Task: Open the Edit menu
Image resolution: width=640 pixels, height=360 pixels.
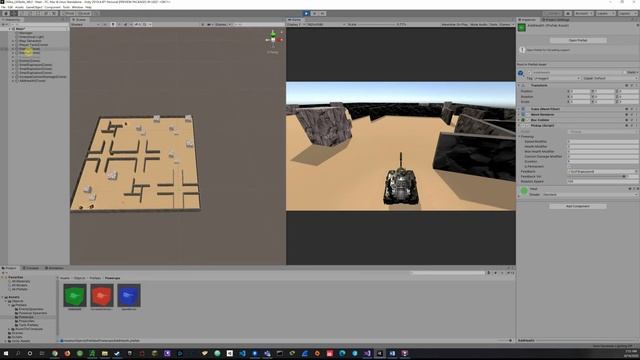Action: pyautogui.click(x=11, y=7)
